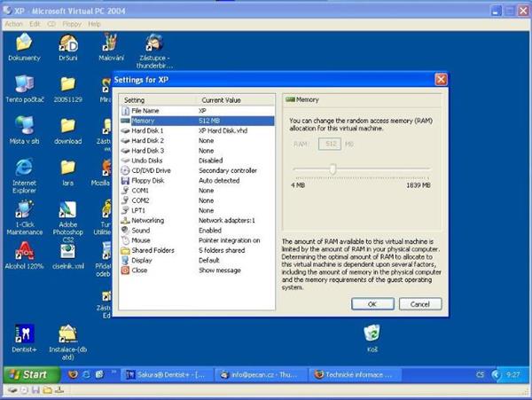The height and width of the screenshot is (400, 532).
Task: Select the Malování desktop icon
Action: [111, 48]
